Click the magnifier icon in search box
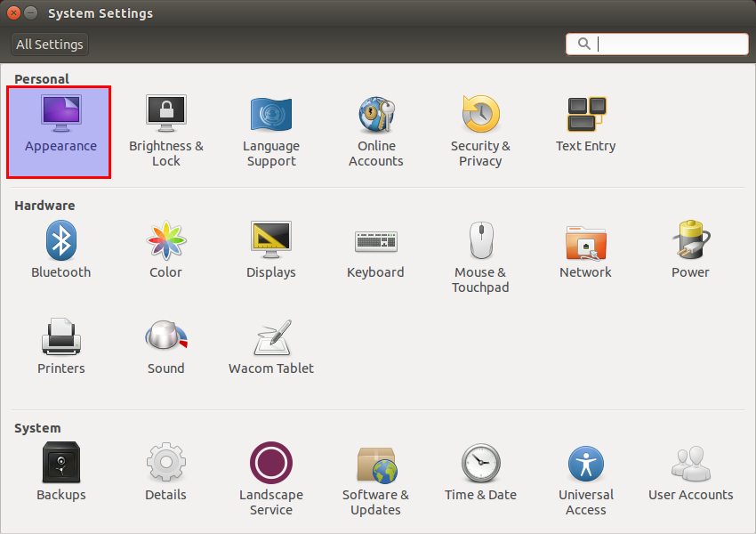Image resolution: width=756 pixels, height=534 pixels. (x=583, y=44)
